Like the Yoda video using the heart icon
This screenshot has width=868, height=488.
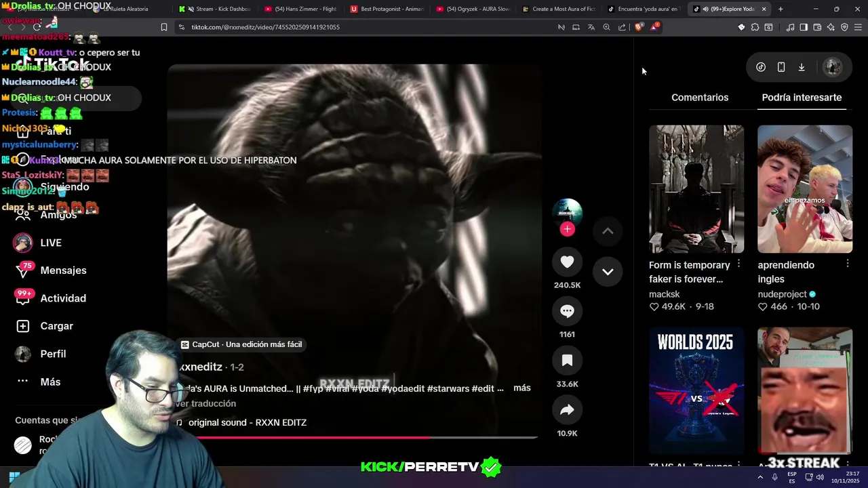coord(567,262)
